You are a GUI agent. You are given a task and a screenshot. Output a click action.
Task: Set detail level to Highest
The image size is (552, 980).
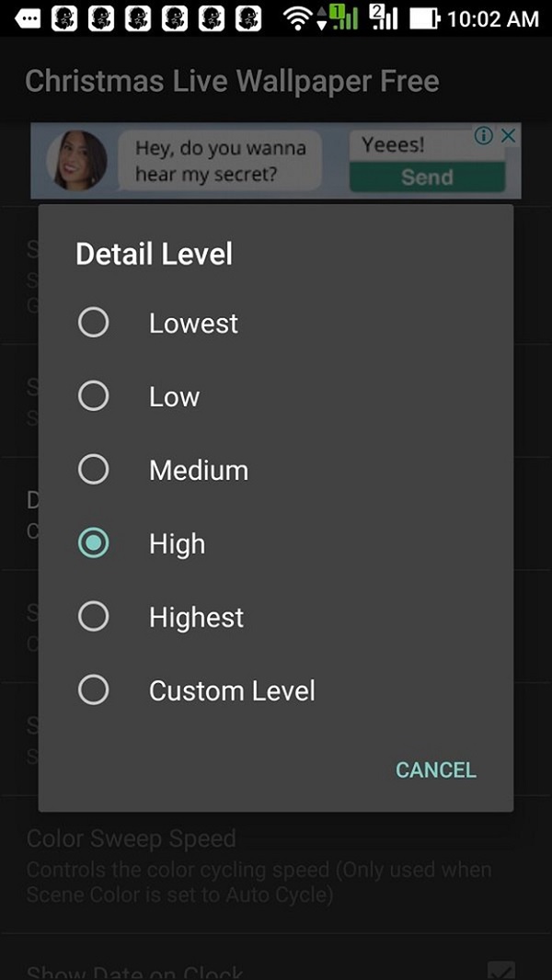point(94,617)
